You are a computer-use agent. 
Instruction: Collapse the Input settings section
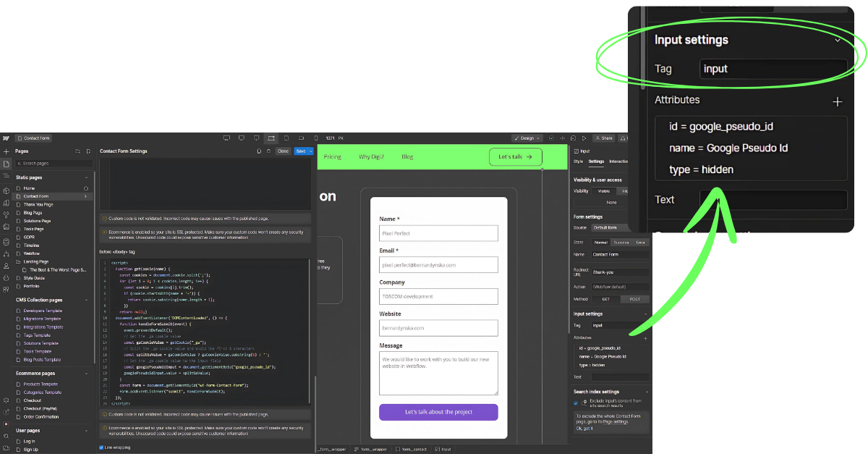[646, 314]
